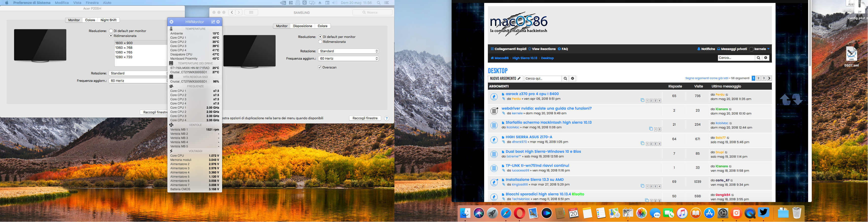Click Cerca qui… forum search field
The height and width of the screenshot is (222, 868).
pos(543,79)
